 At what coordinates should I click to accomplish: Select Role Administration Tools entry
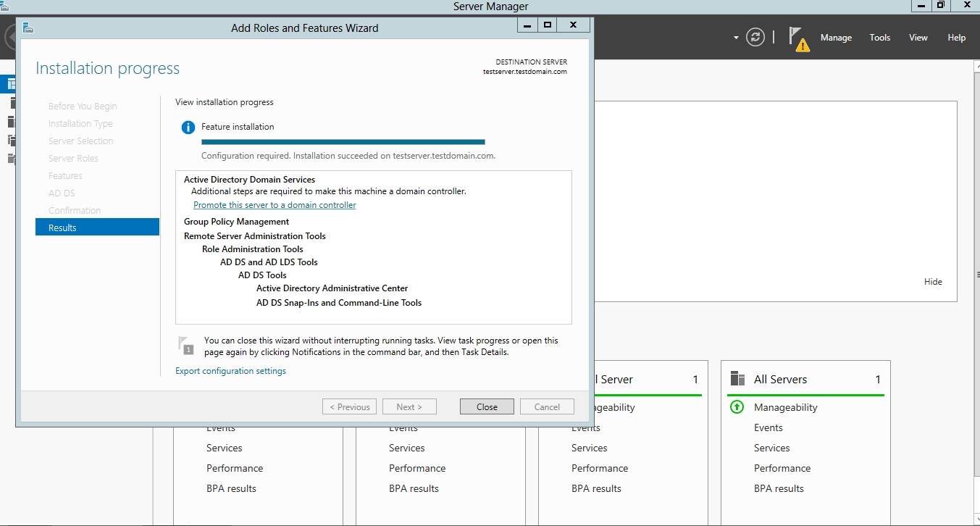click(x=253, y=249)
